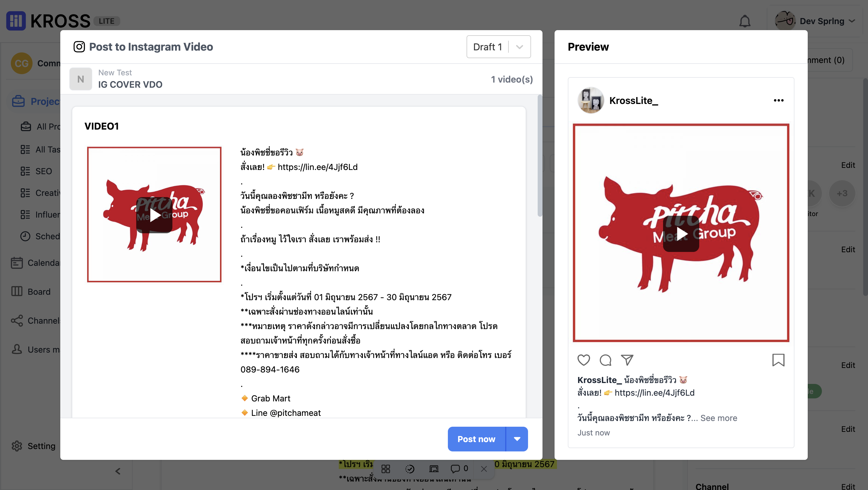Viewport: 868px width, 490px height.
Task: Click the 1 video(s) label
Action: pyautogui.click(x=512, y=79)
